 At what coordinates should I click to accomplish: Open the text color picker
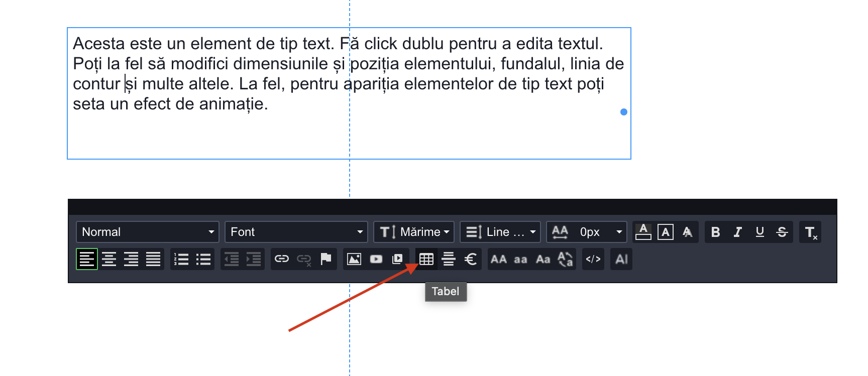[x=643, y=232]
